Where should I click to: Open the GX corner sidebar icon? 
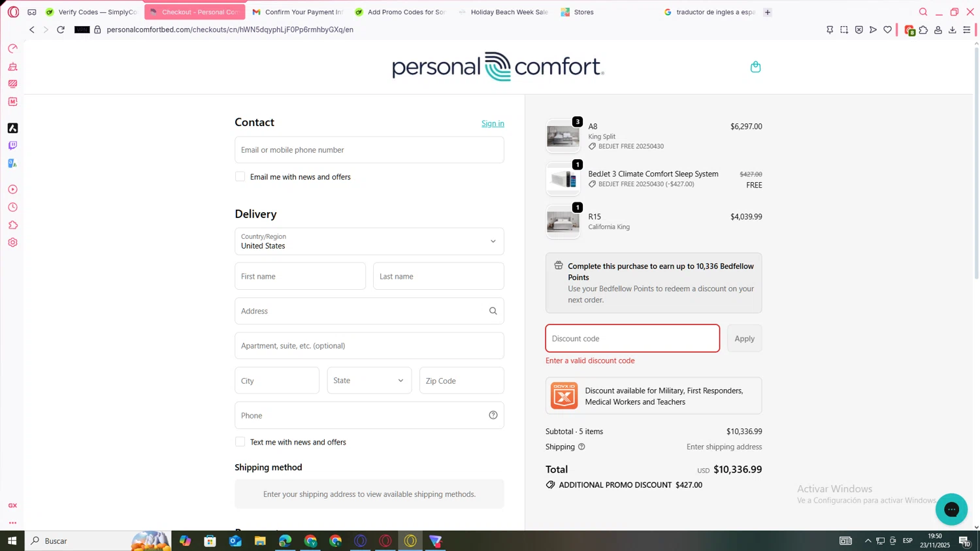12,505
